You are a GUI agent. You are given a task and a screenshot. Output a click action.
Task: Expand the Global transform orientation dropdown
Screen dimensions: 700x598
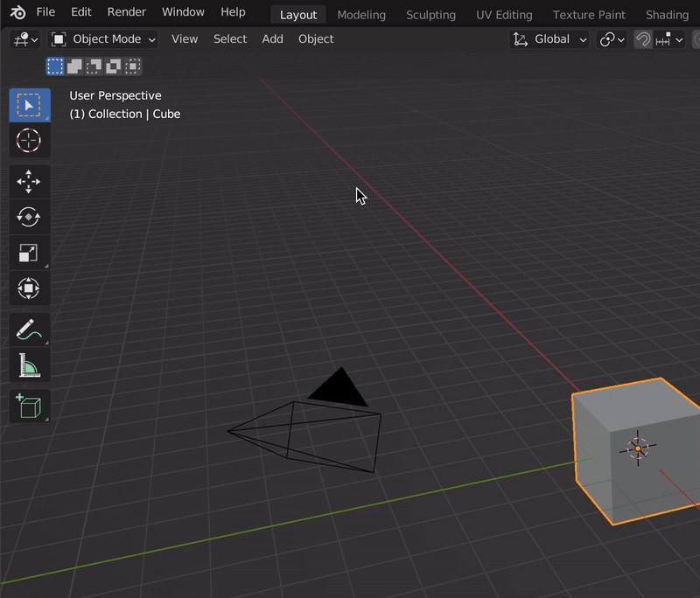tap(549, 39)
